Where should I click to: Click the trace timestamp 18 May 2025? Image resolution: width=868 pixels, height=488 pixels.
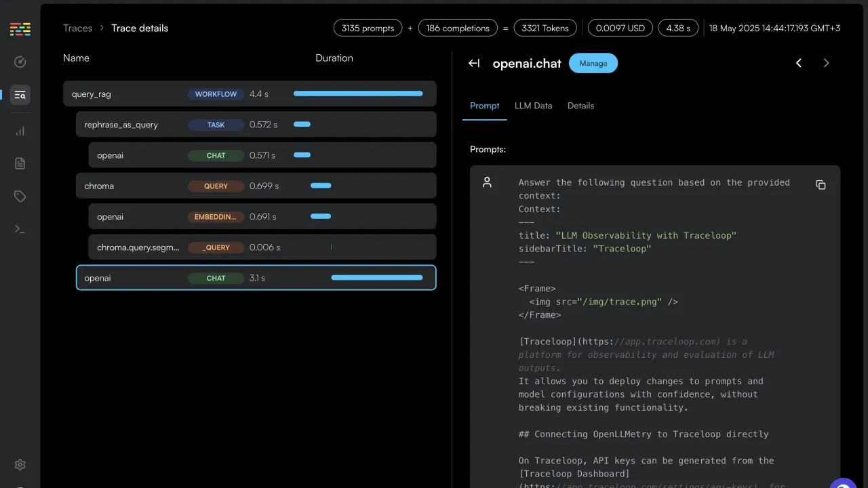(774, 28)
